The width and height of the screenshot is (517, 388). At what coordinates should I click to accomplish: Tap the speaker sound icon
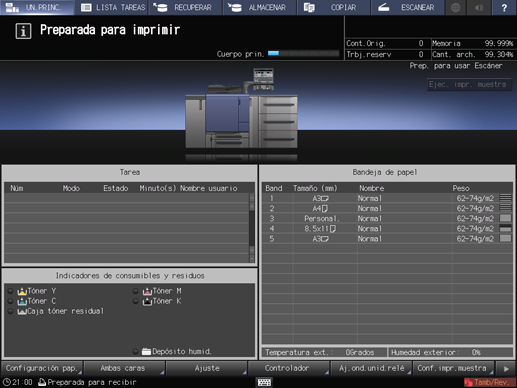tap(479, 7)
